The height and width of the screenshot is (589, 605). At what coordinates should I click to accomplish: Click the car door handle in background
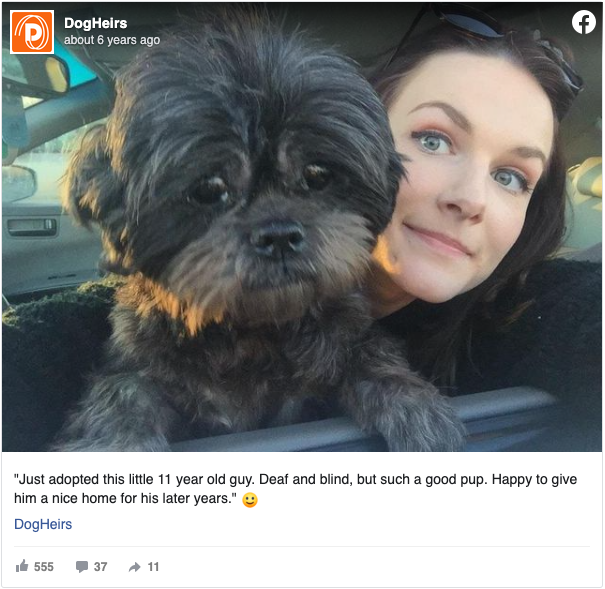32,226
